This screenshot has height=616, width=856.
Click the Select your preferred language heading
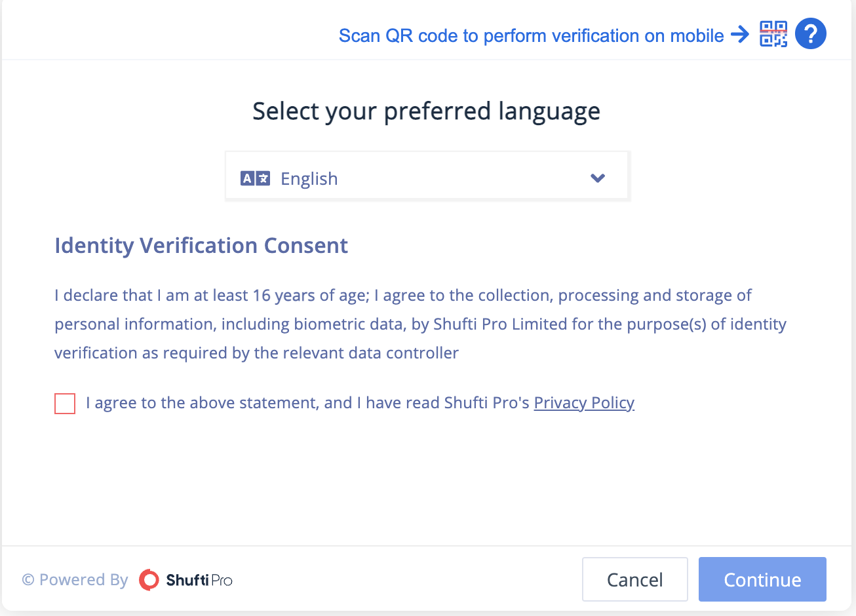click(427, 111)
